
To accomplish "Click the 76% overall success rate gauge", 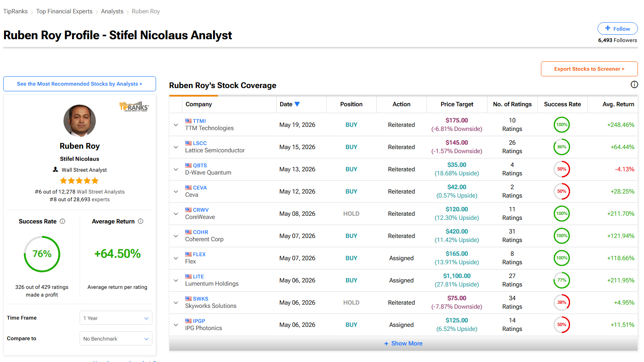I will (42, 254).
